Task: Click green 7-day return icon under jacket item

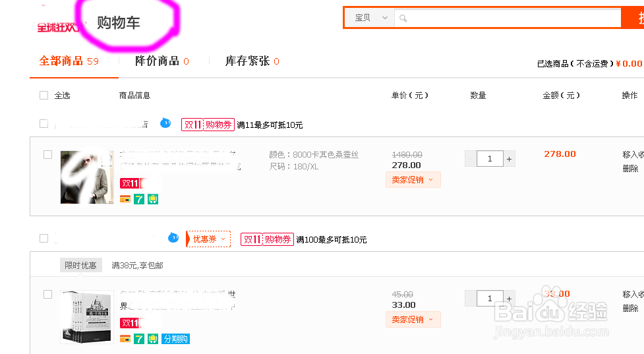Action: coord(139,200)
